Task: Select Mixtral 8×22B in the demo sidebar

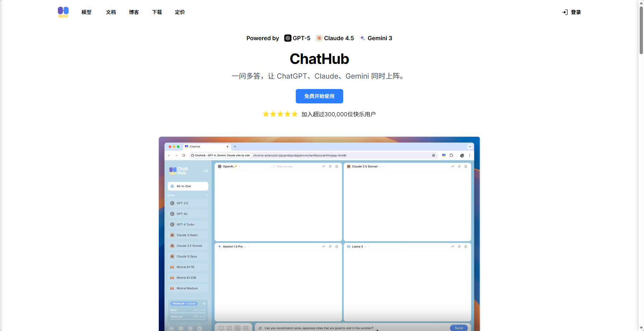Action: (x=188, y=278)
